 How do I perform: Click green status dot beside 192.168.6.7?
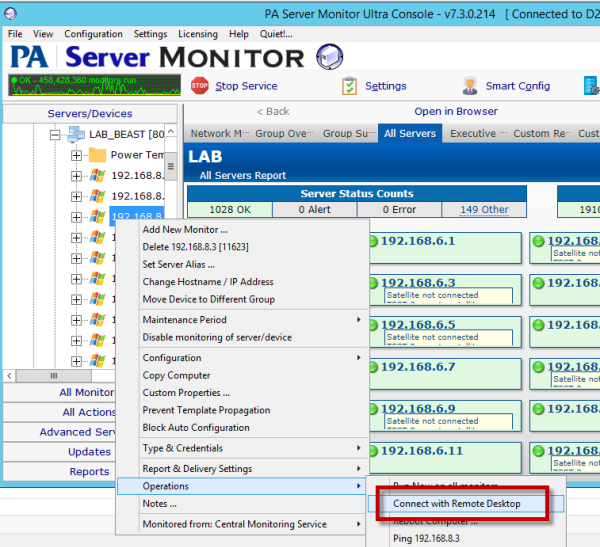tap(373, 367)
